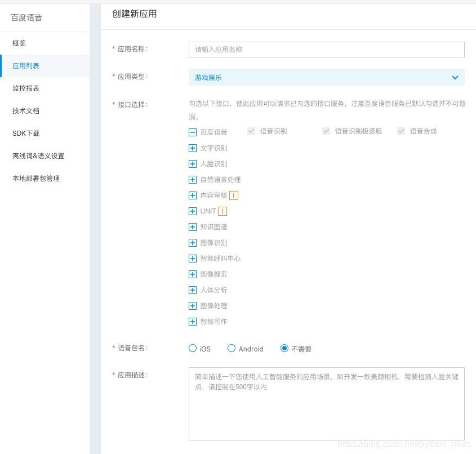Open the 技术文档 page
This screenshot has width=476, height=454.
pyautogui.click(x=25, y=111)
